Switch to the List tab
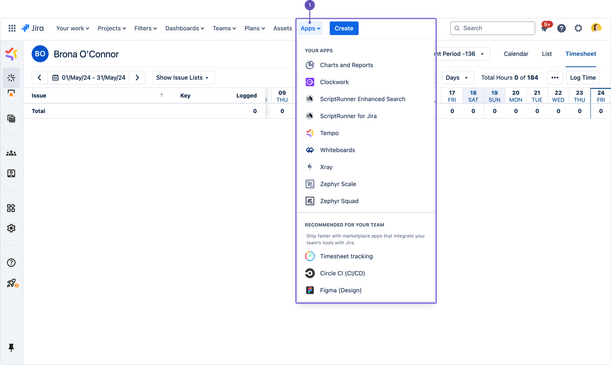The width and height of the screenshot is (611, 365). tap(546, 54)
